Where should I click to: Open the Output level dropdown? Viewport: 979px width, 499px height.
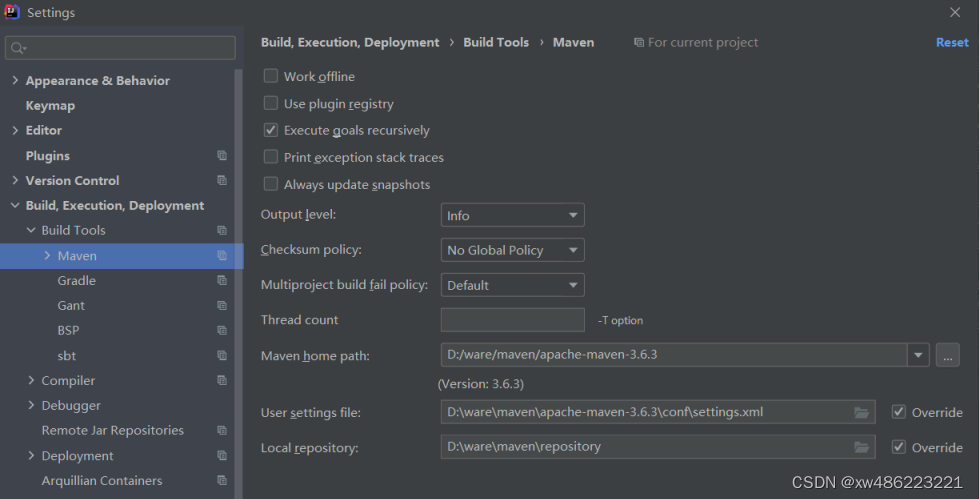click(x=512, y=215)
